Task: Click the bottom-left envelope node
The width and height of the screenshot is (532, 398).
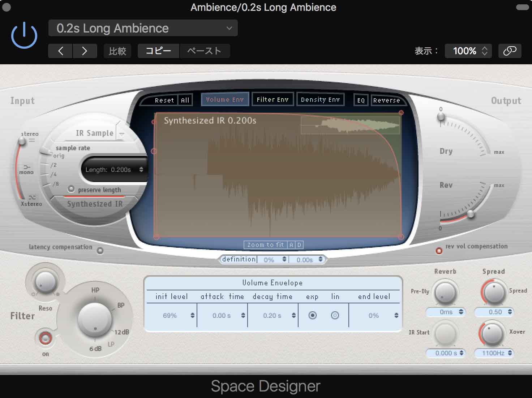Action: (156, 237)
